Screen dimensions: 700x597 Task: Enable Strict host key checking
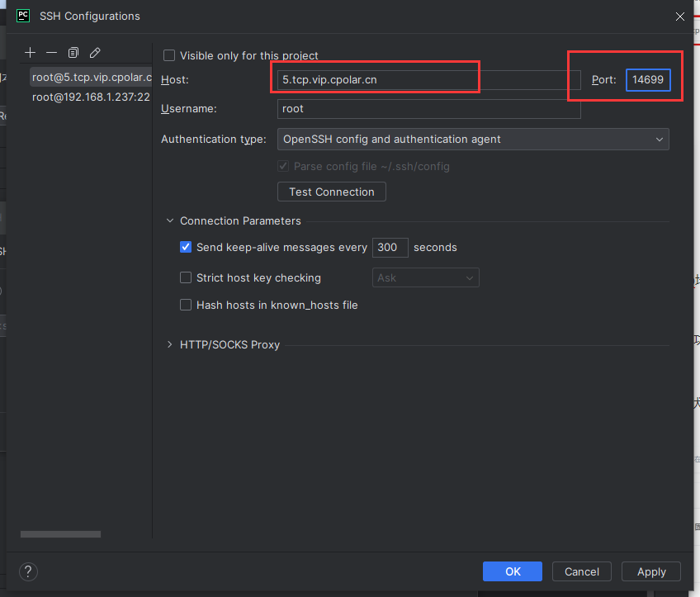pos(186,278)
